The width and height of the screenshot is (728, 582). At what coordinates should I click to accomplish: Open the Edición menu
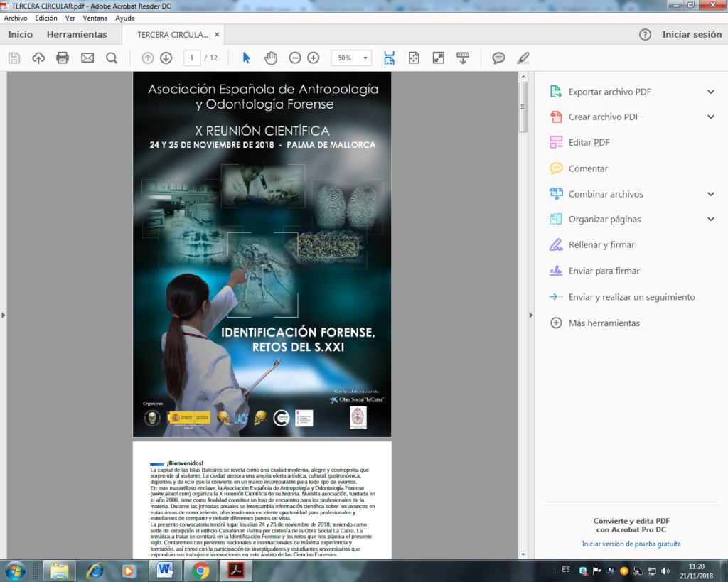coord(46,18)
